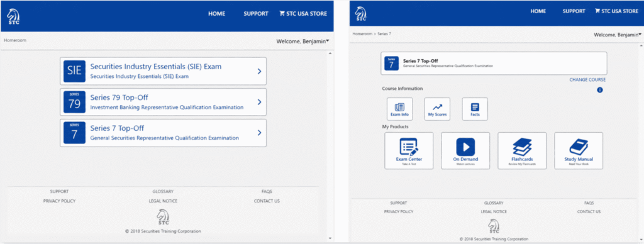Click My Products heading text

click(395, 126)
